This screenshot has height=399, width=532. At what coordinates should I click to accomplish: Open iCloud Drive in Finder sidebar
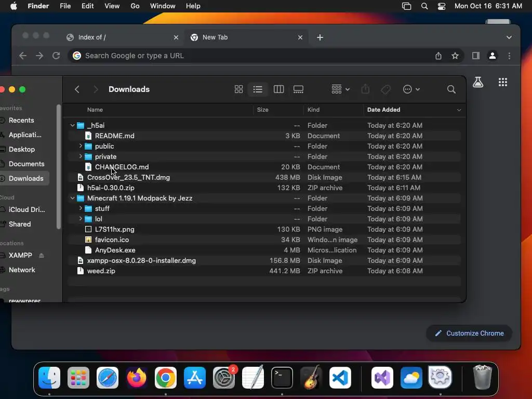[26, 210]
